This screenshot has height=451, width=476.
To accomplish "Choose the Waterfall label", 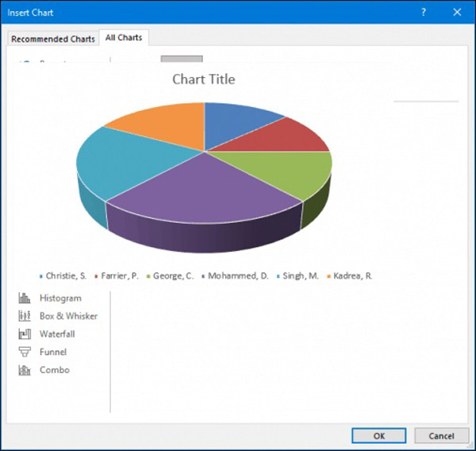I will (57, 334).
